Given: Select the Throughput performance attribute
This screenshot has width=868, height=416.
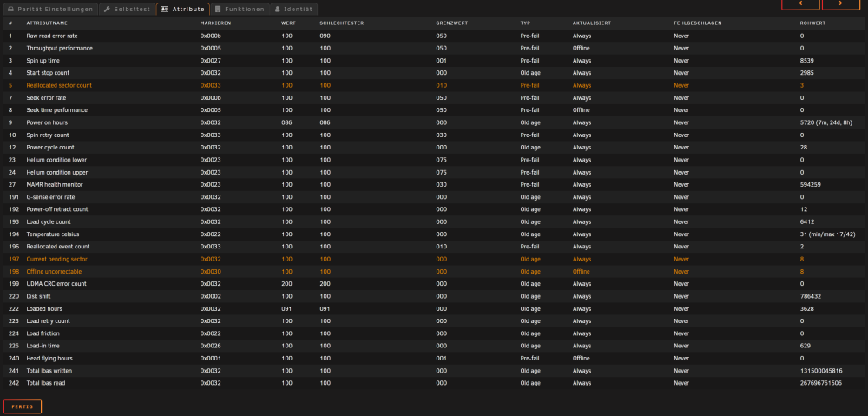Looking at the screenshot, I should (x=59, y=48).
